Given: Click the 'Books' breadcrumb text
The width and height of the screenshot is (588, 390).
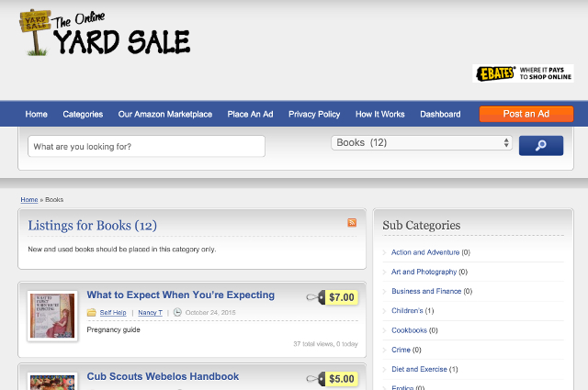Looking at the screenshot, I should [54, 200].
